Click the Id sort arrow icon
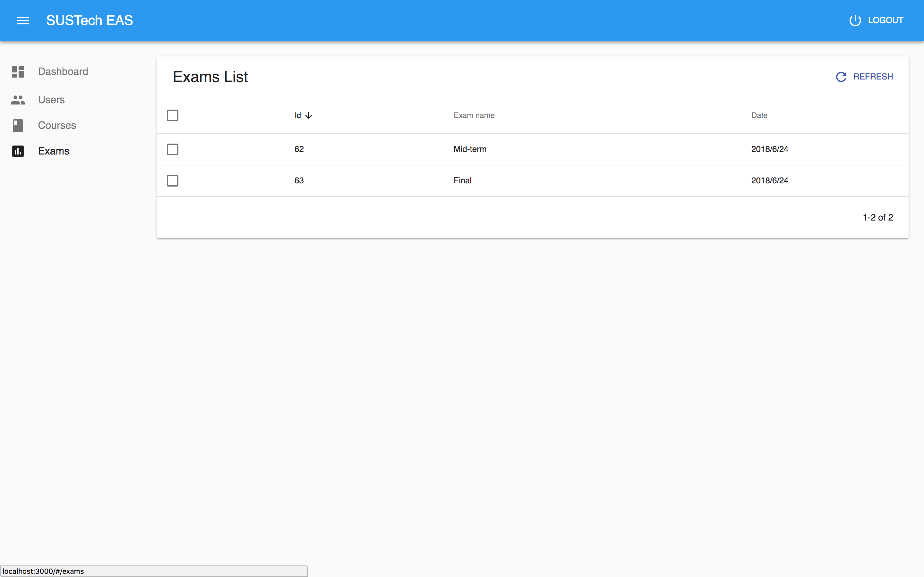The image size is (924, 577). (x=309, y=115)
